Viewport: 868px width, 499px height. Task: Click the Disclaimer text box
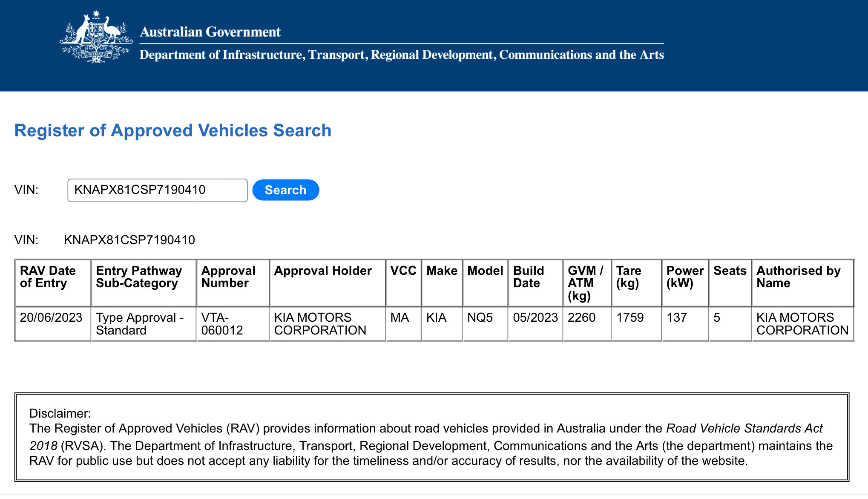(431, 437)
